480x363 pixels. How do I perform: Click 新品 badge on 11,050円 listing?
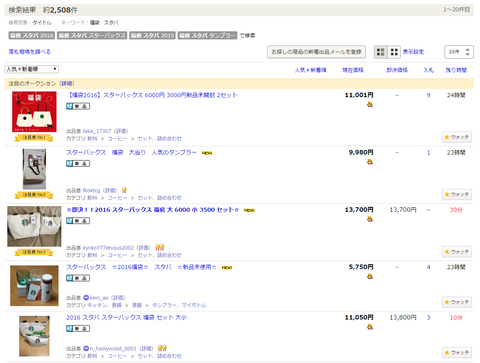point(78,329)
